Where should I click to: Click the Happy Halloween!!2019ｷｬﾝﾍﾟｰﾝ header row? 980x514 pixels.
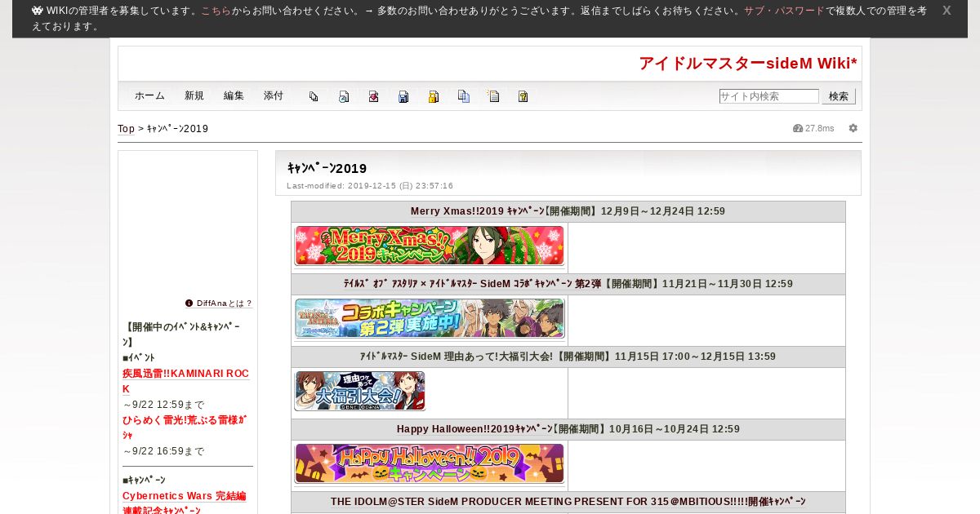pyautogui.click(x=568, y=429)
